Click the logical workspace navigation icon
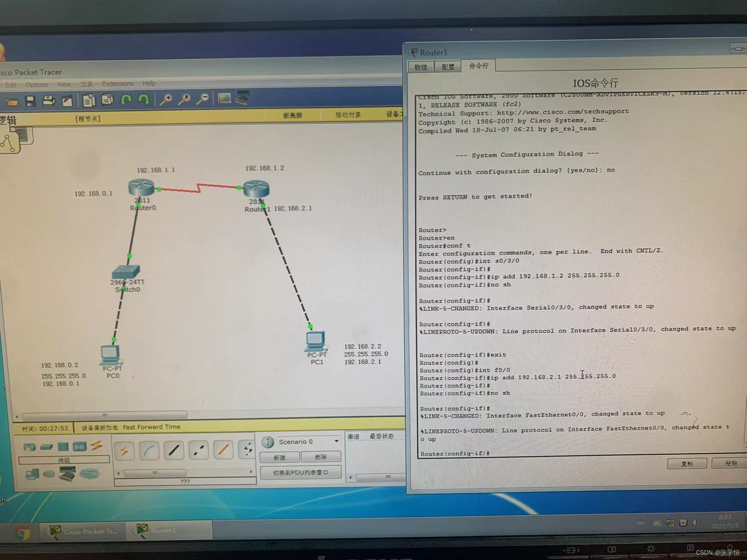 pos(9,143)
